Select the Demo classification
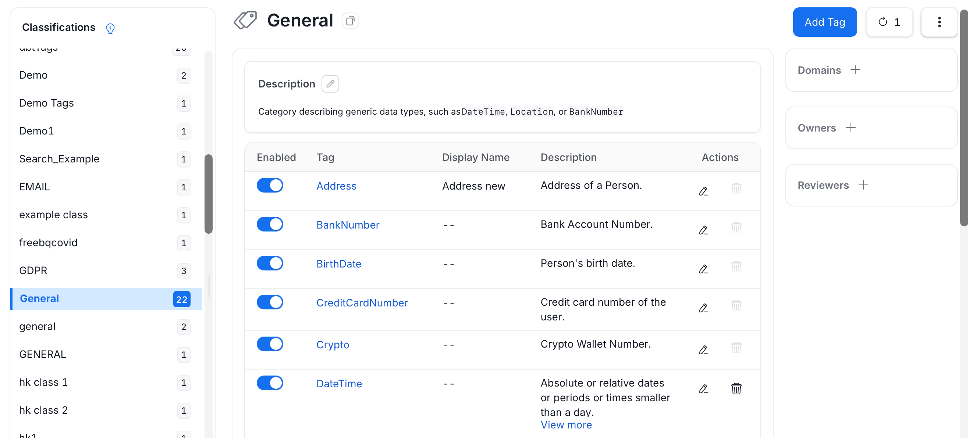 click(x=106, y=75)
